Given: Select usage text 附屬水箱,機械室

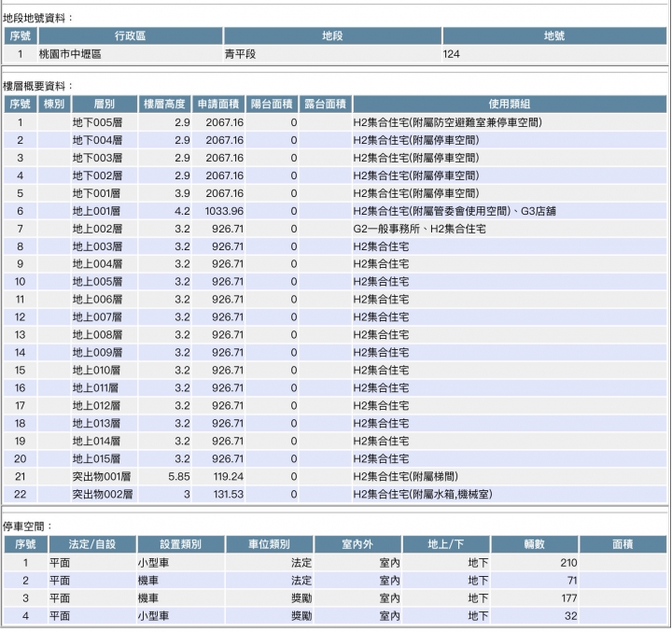Looking at the screenshot, I should pyautogui.click(x=451, y=495).
